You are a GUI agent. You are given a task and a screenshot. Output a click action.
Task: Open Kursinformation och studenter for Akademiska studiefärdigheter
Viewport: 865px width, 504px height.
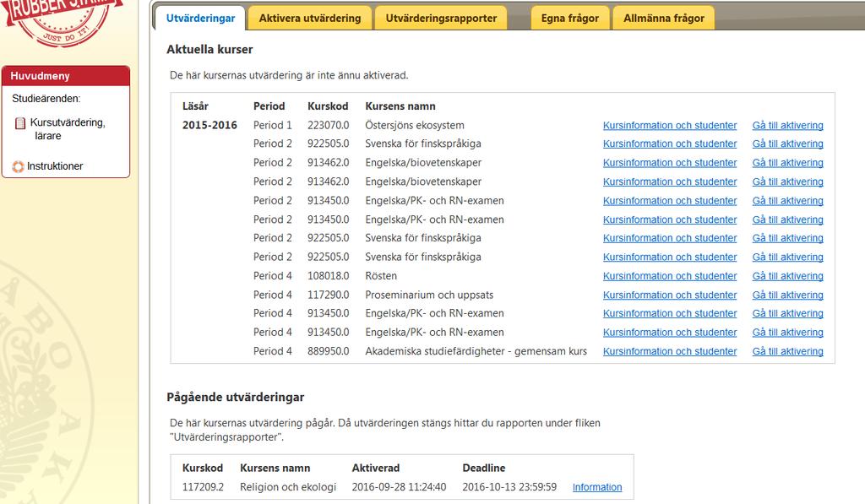click(x=670, y=351)
